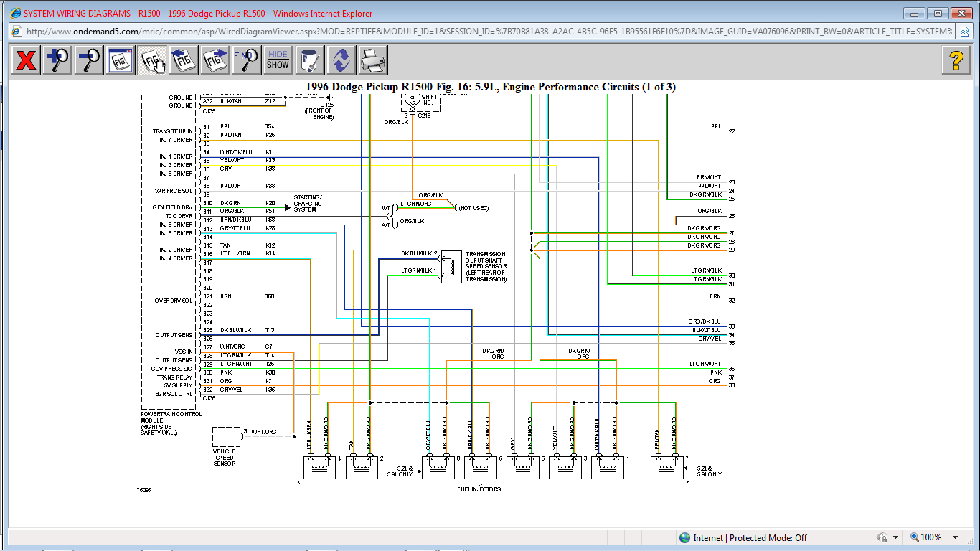Click the 'INJ 4 DRIVER' label

[176, 258]
